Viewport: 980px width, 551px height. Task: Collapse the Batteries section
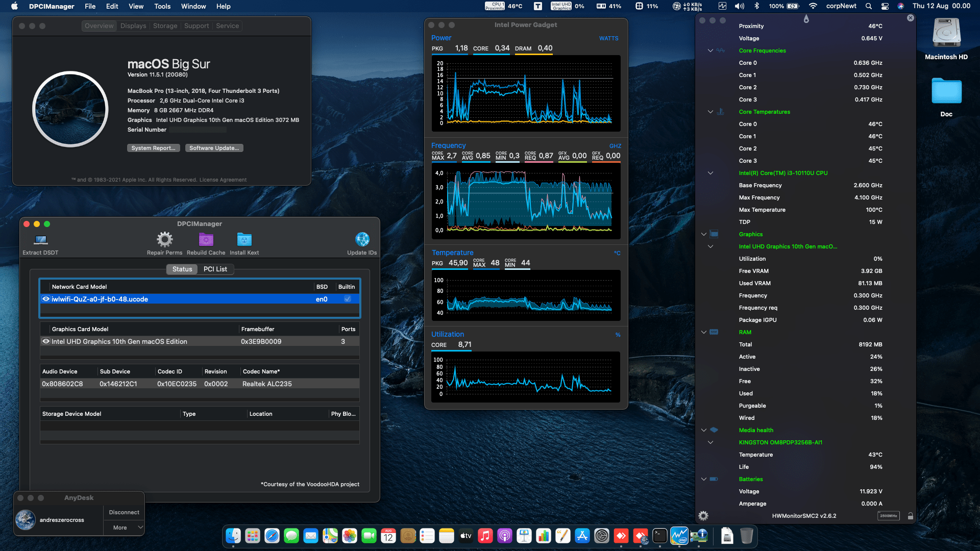point(704,479)
